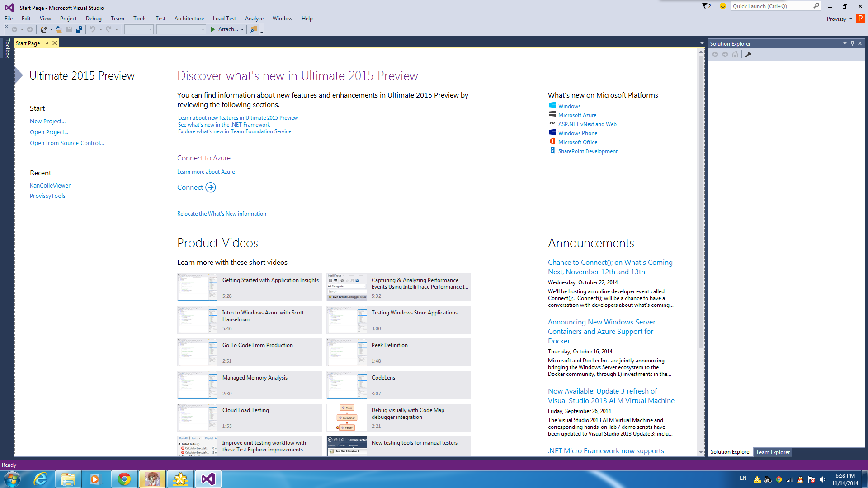The image size is (868, 488).
Task: Click the New Project... link
Action: coord(47,121)
